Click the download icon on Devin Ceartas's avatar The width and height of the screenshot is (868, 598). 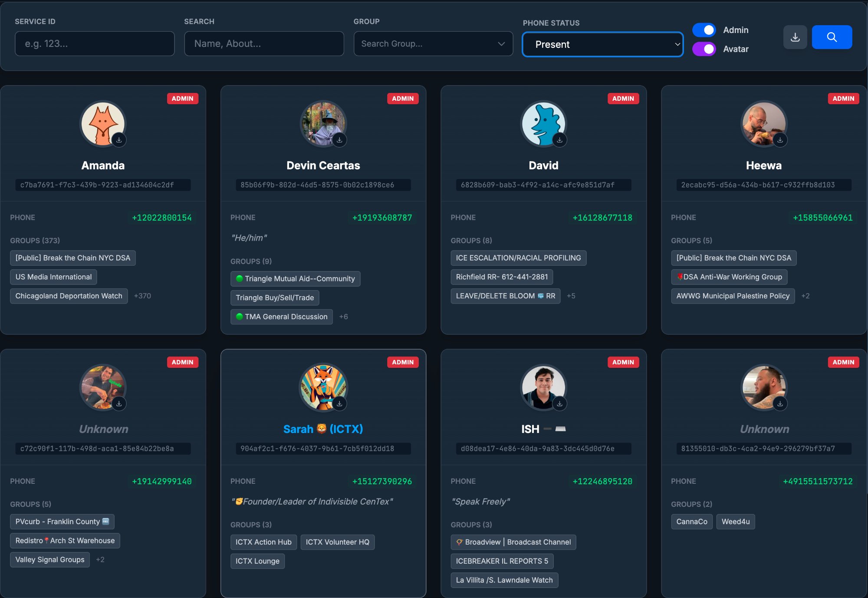click(x=340, y=140)
